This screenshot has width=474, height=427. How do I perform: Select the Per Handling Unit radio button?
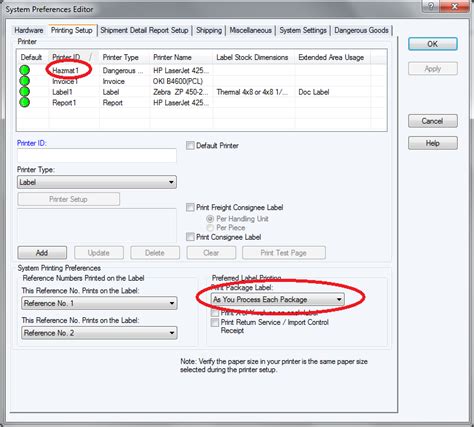[x=210, y=219]
